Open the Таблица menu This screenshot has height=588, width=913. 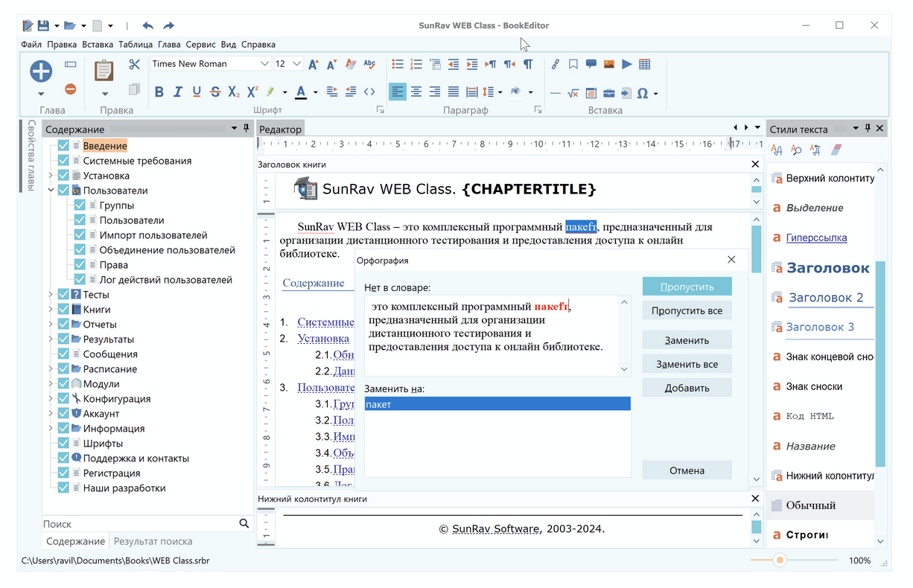tap(136, 44)
